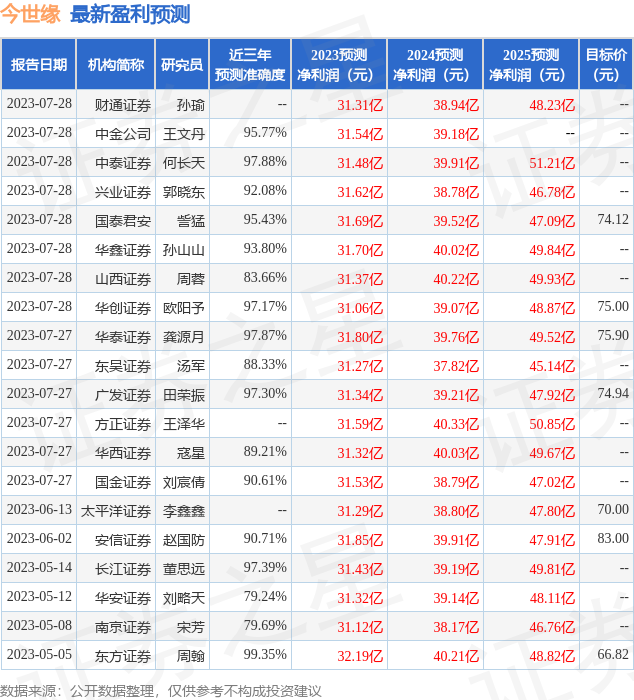Viewport: 634px width, 700px height.
Task: Click analyst name 欧阳予
Action: coord(184,308)
